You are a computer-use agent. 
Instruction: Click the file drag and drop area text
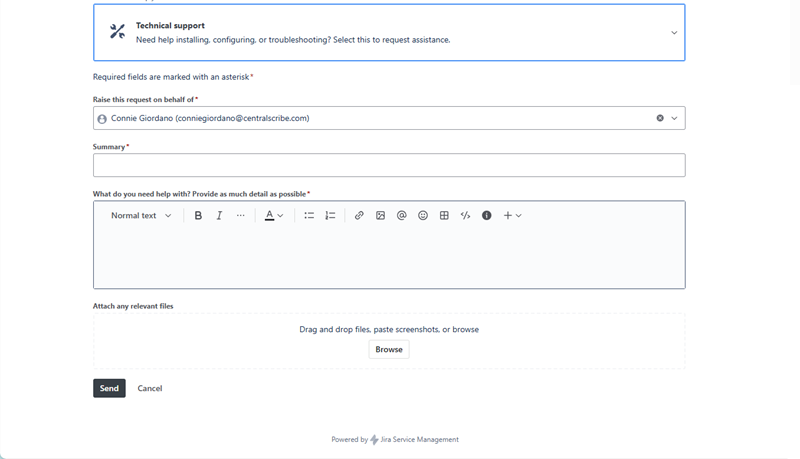[x=389, y=329]
